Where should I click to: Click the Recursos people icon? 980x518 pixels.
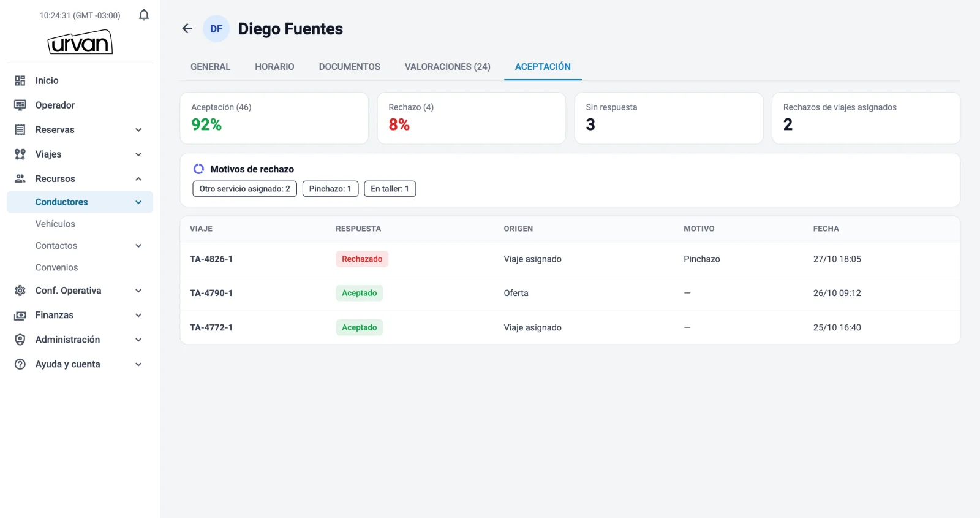(x=20, y=179)
